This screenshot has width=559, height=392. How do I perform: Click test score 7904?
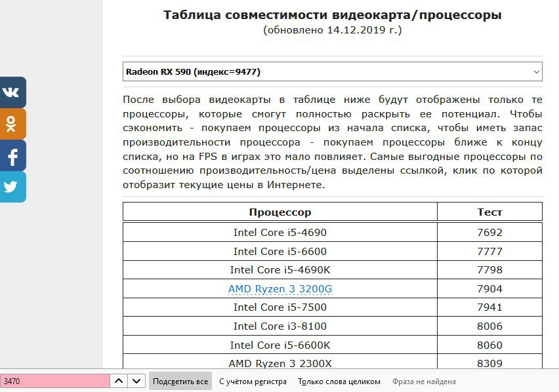pos(489,288)
